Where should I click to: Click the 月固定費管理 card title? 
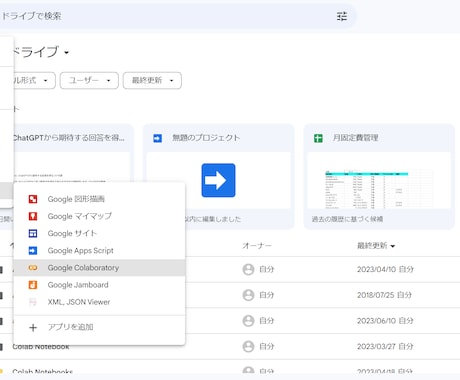coord(355,138)
